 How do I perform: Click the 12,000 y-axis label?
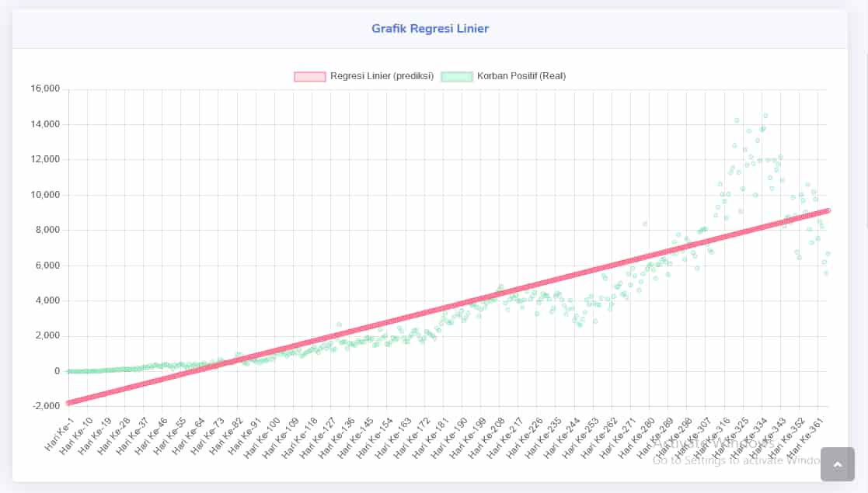pyautogui.click(x=45, y=160)
